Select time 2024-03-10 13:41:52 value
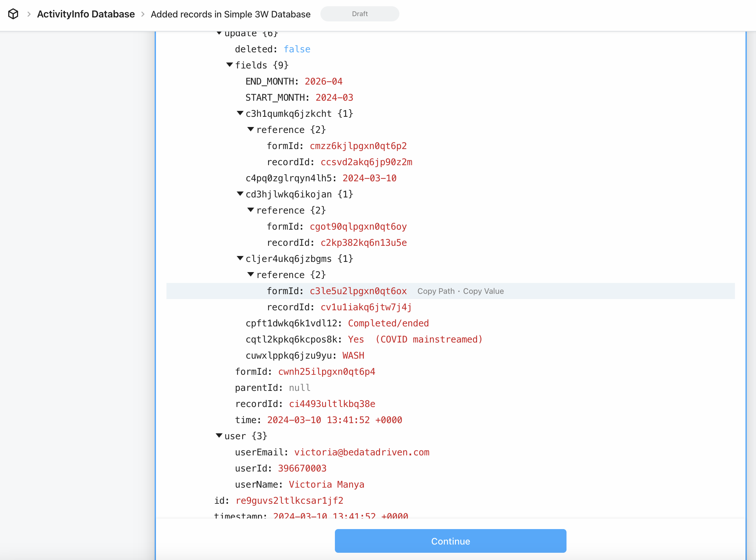The image size is (756, 560). click(x=335, y=420)
